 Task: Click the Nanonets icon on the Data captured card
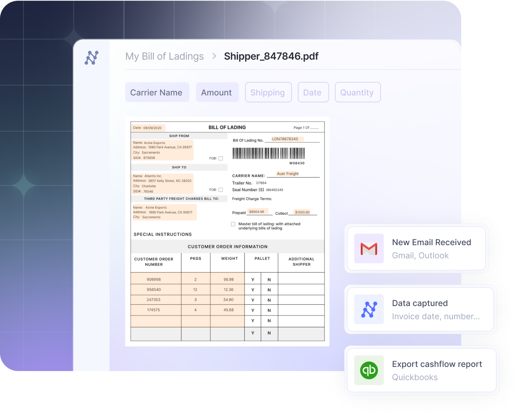[369, 309]
